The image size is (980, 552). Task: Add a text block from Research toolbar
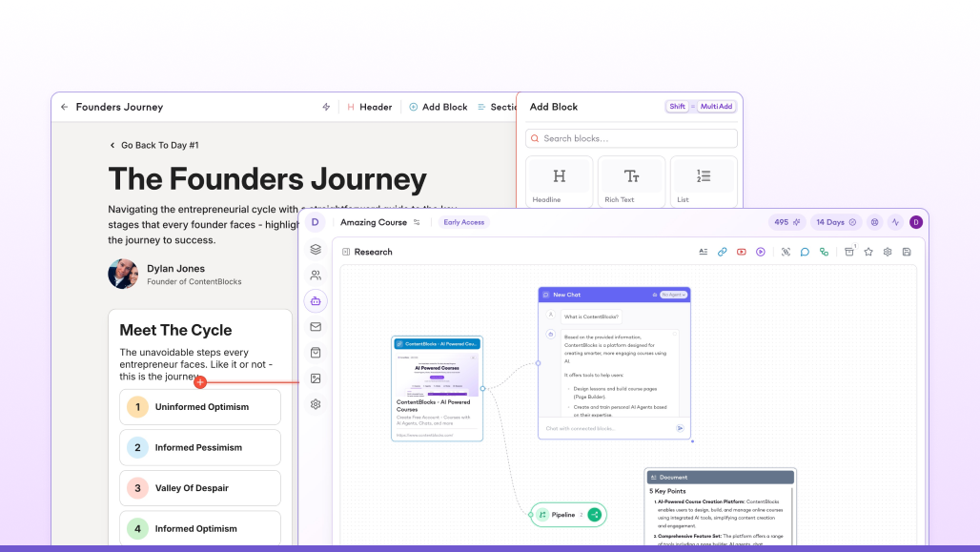coord(704,252)
